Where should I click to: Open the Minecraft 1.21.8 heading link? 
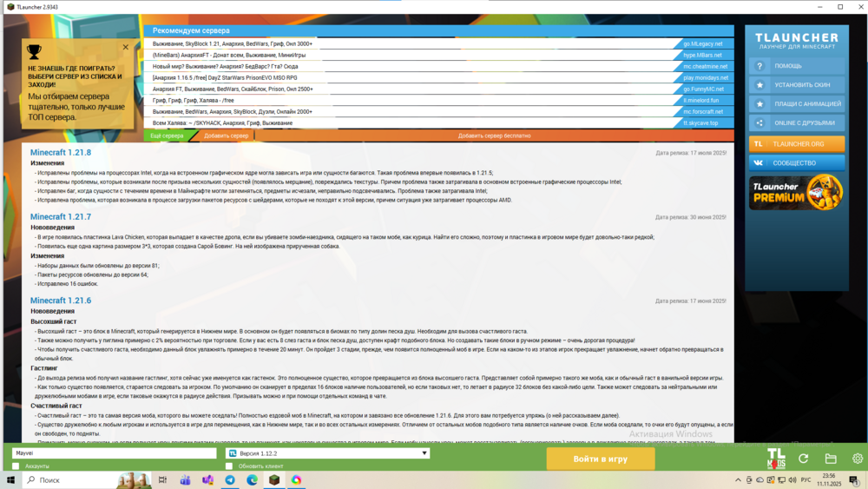point(61,153)
